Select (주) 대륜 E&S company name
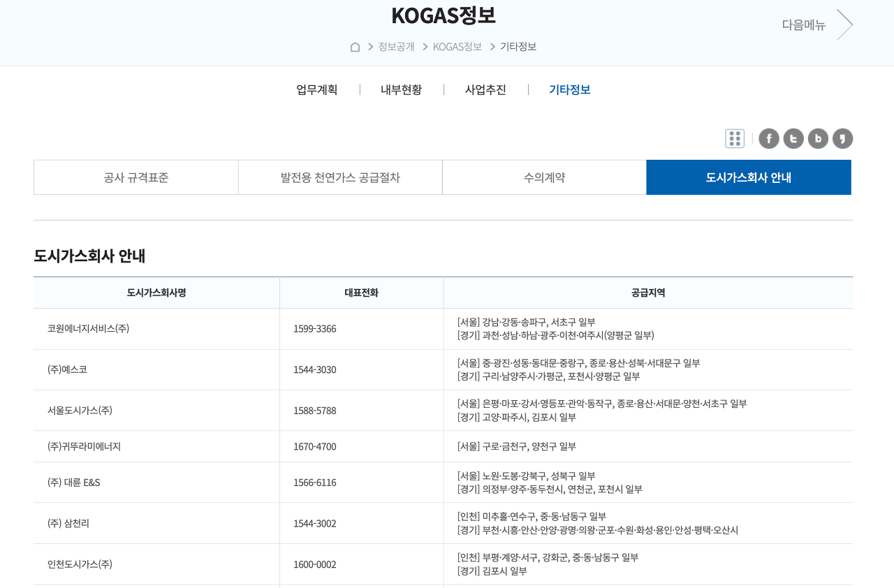The height and width of the screenshot is (588, 894). click(x=74, y=483)
